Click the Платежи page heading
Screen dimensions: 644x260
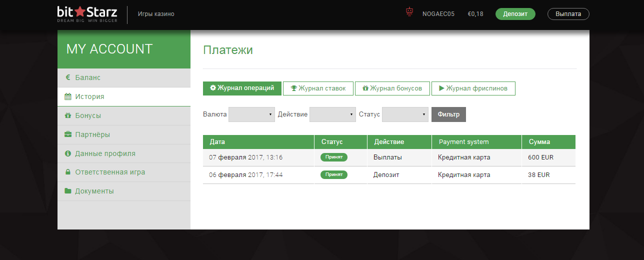228,50
